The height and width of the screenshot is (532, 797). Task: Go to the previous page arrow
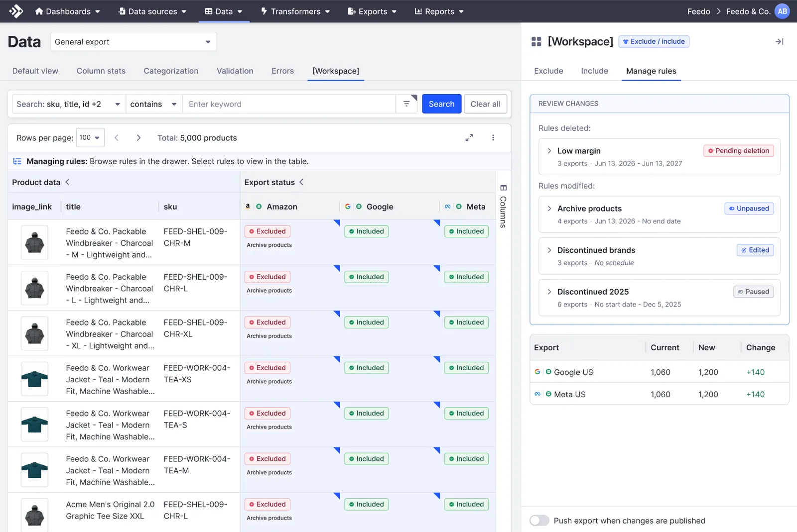click(x=117, y=138)
